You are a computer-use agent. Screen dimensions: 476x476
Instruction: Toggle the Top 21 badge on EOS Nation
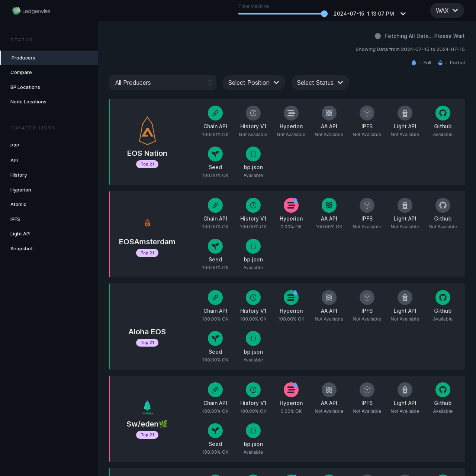147,164
